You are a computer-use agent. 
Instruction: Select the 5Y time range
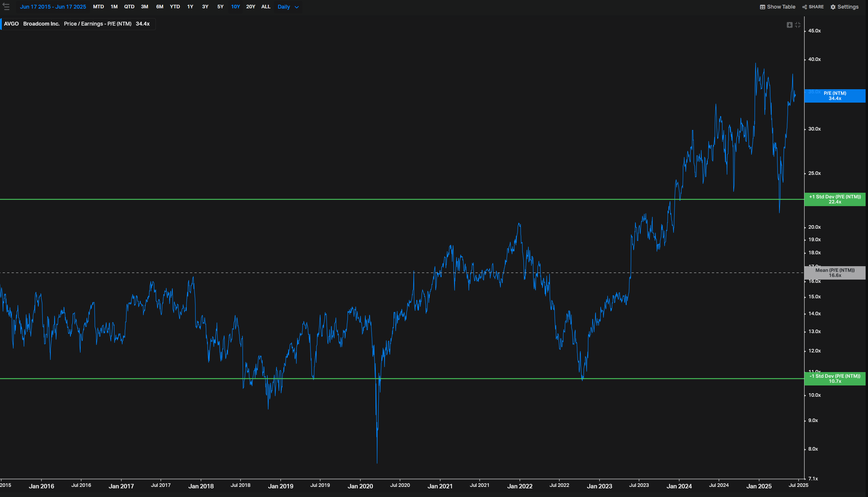pyautogui.click(x=220, y=7)
